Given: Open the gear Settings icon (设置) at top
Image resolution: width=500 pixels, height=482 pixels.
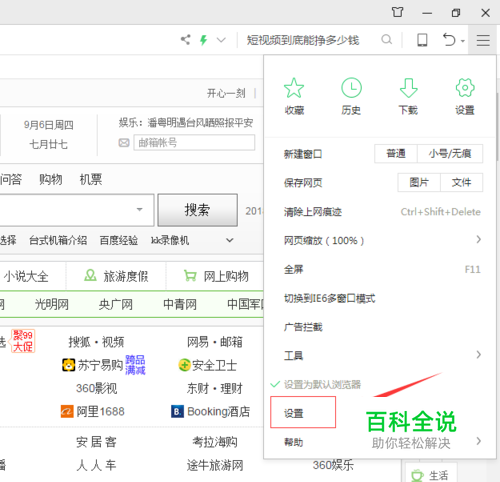Looking at the screenshot, I should point(465,88).
